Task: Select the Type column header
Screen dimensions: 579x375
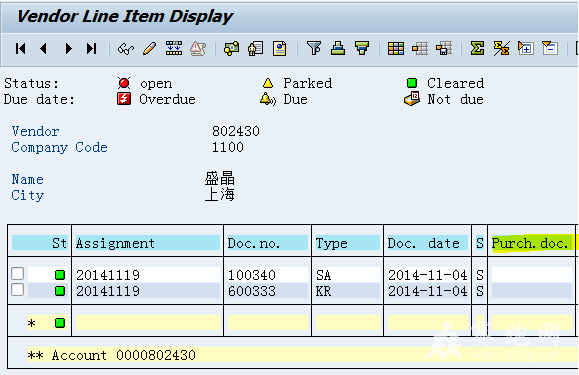Action: (x=347, y=243)
